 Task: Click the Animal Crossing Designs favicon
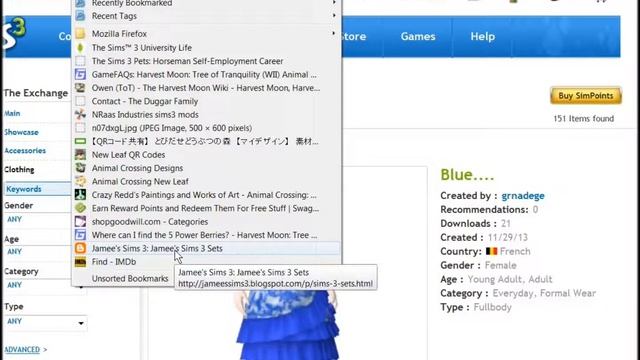[x=80, y=168]
